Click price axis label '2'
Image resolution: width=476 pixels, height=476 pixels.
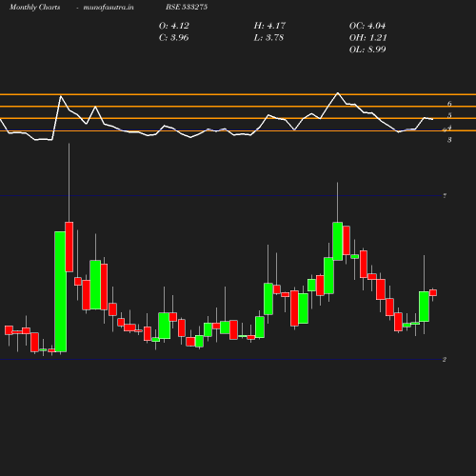[x=445, y=360]
